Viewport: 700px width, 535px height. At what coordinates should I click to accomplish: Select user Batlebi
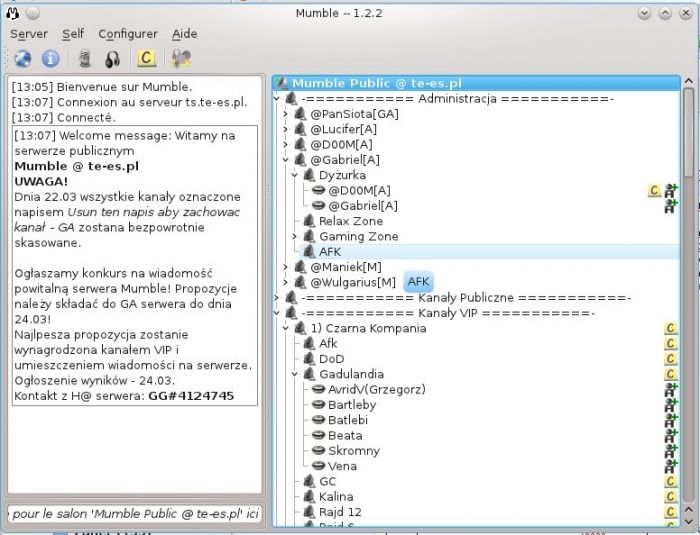(348, 420)
